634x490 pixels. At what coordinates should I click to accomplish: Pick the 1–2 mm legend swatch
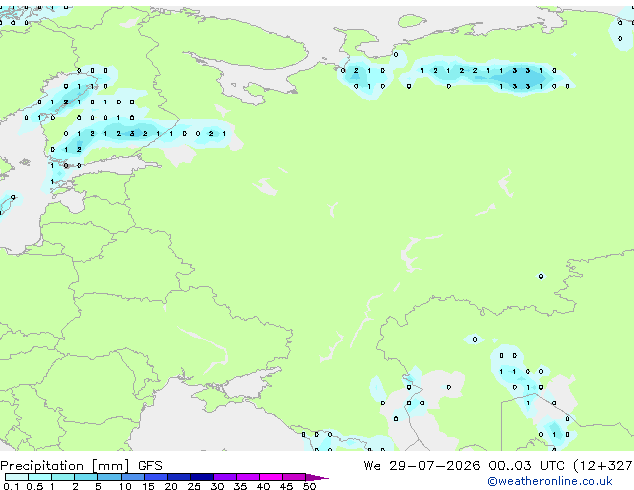point(63,477)
